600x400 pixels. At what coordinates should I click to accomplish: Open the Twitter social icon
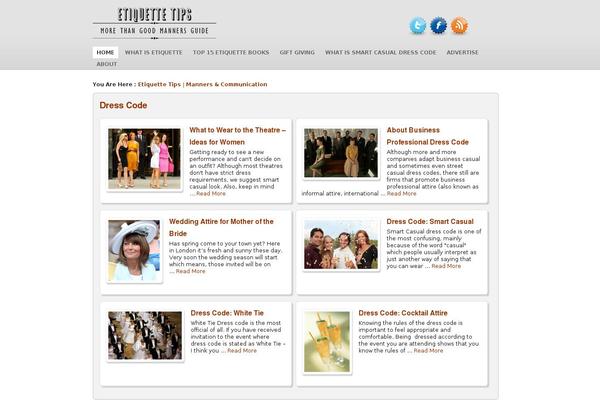coord(417,26)
